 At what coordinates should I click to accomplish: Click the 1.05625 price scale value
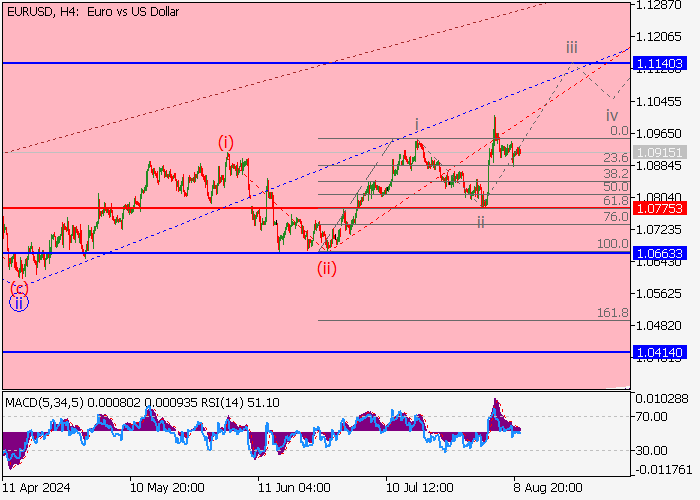(x=658, y=294)
